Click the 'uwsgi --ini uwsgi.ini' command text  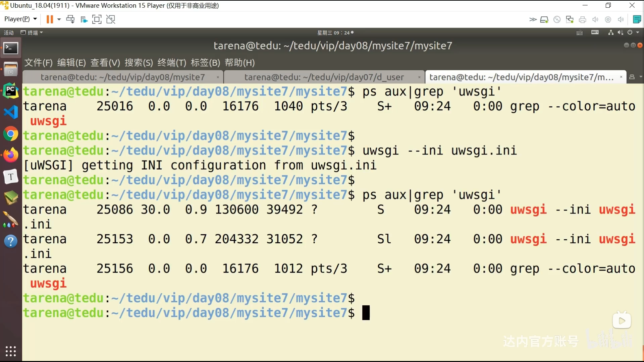440,150
